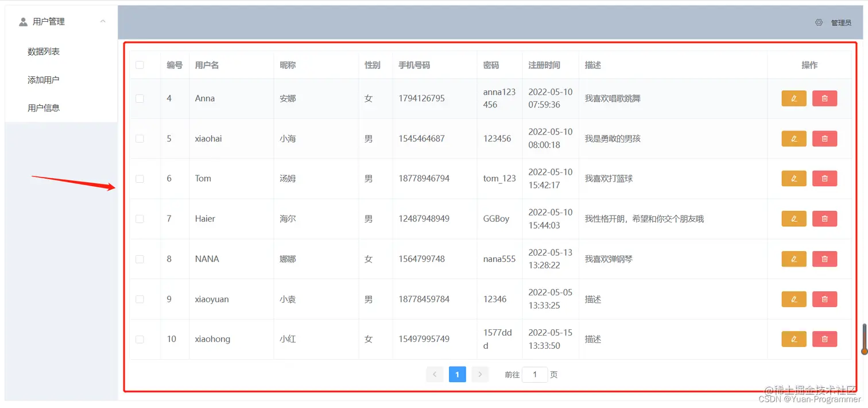Click password cell GGBoy

[x=497, y=219]
